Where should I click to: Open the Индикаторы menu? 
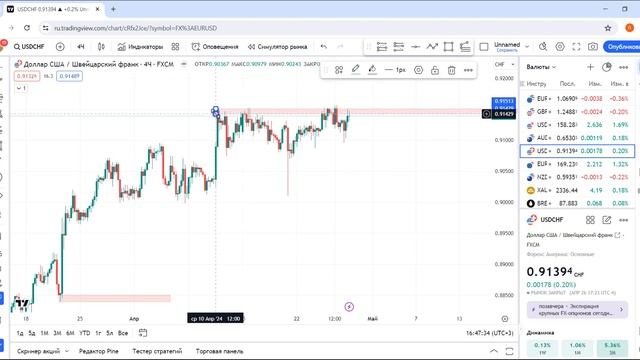click(140, 47)
